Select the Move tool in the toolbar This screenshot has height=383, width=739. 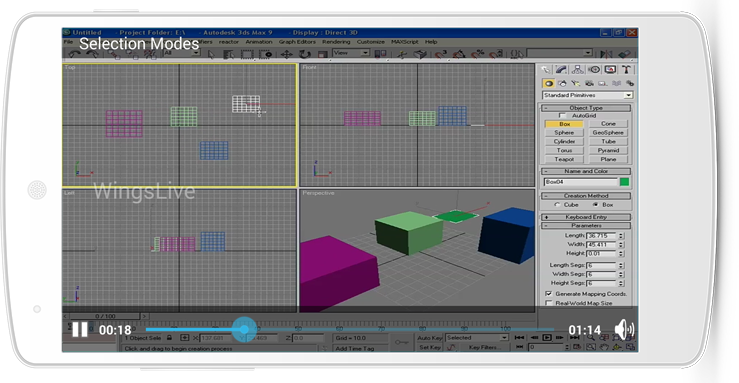pyautogui.click(x=287, y=54)
